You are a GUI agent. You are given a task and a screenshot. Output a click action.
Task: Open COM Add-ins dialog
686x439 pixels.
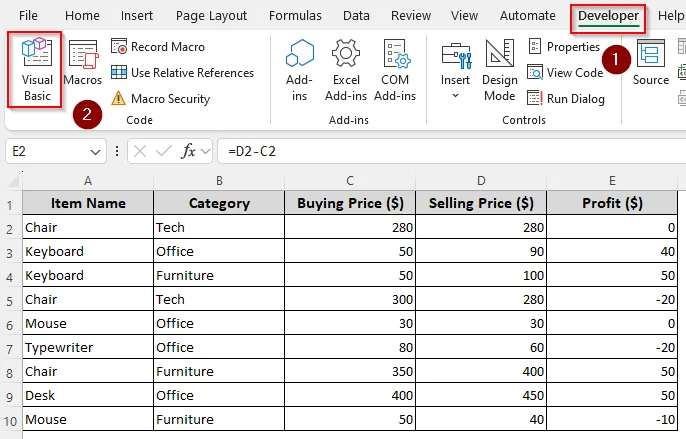(x=395, y=70)
